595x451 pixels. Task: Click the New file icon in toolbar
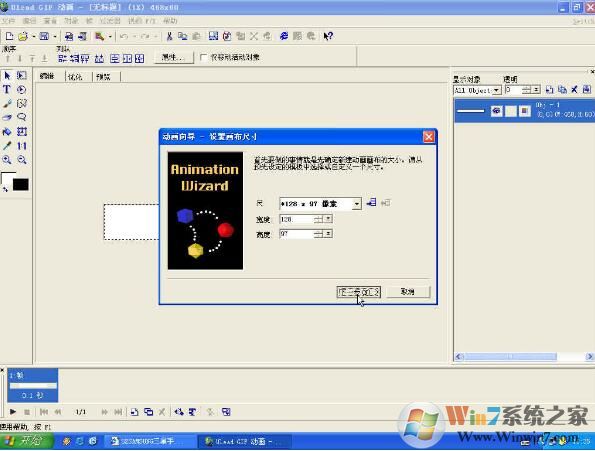[x=9, y=36]
